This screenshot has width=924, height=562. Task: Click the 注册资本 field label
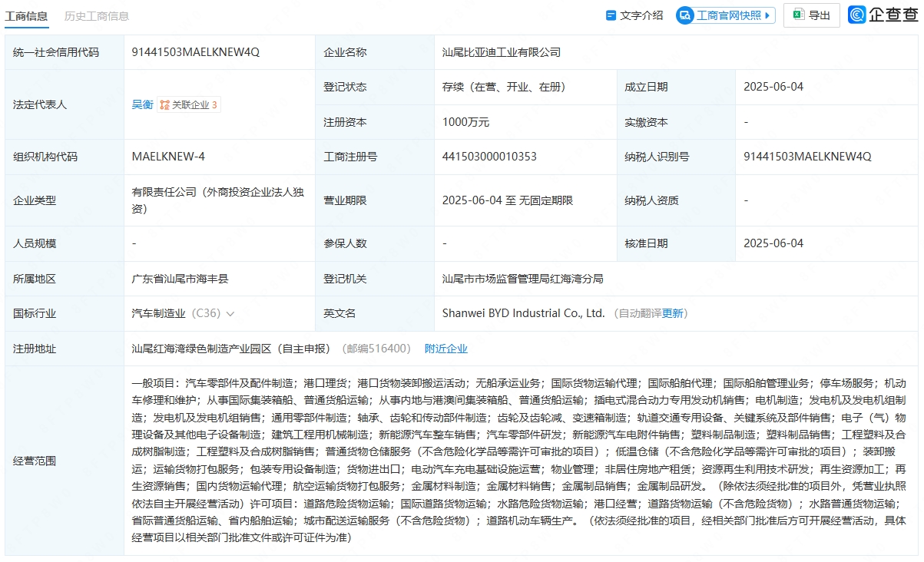(345, 122)
